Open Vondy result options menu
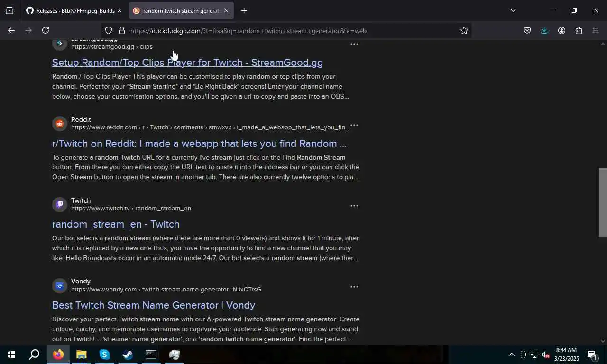Screen dimensions: 607x364 [x=354, y=287]
